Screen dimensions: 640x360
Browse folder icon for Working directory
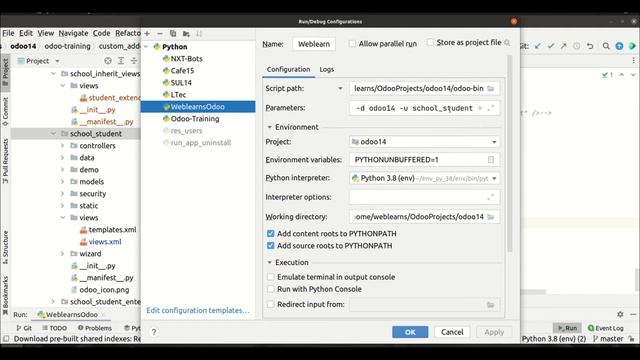click(491, 217)
